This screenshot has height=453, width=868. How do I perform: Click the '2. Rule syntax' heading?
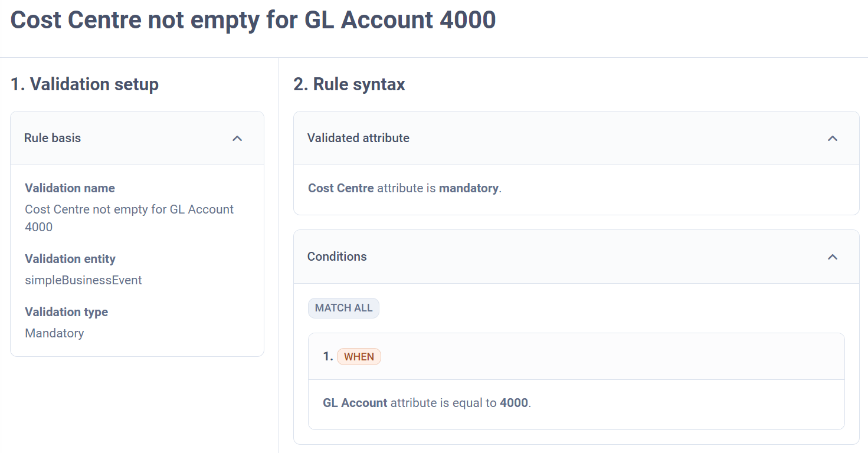349,84
